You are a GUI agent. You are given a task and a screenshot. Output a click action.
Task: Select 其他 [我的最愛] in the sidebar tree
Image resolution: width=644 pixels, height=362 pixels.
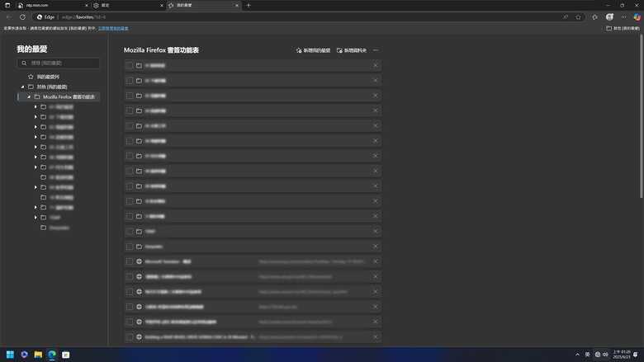tap(52, 87)
